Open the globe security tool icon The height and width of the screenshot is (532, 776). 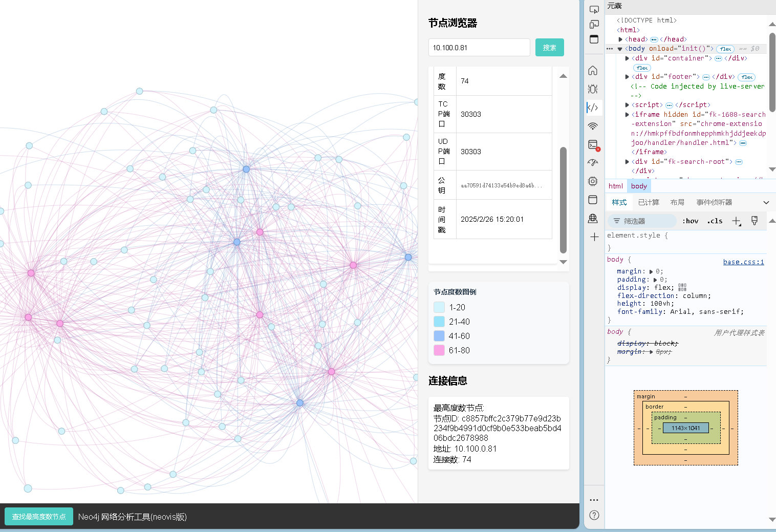point(593,219)
